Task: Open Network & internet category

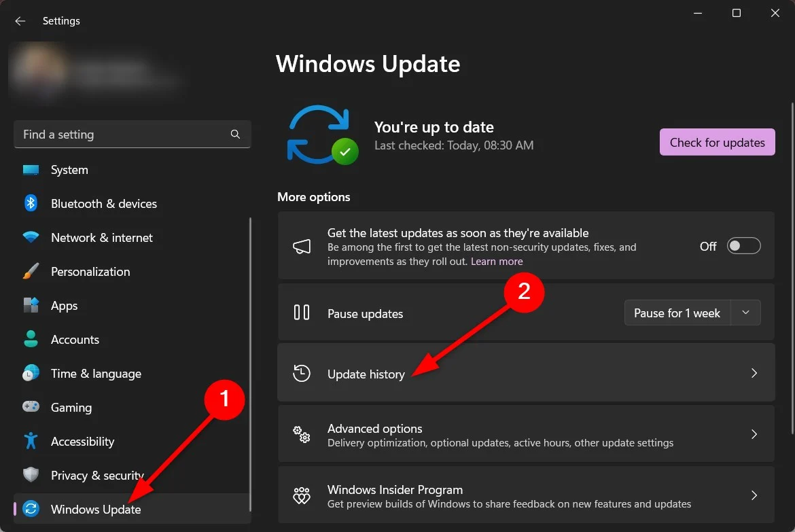Action: (x=132, y=237)
